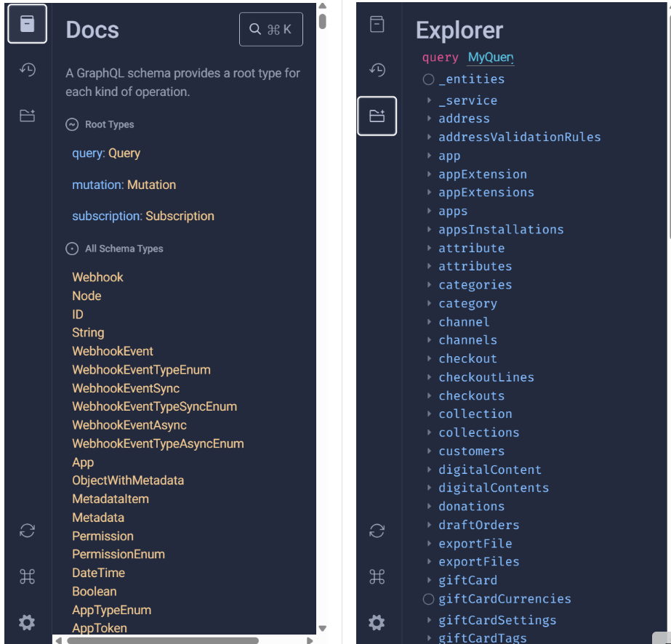The width and height of the screenshot is (671, 644).
Task: Open settings gear in the Explorer sidebar
Action: click(x=377, y=622)
